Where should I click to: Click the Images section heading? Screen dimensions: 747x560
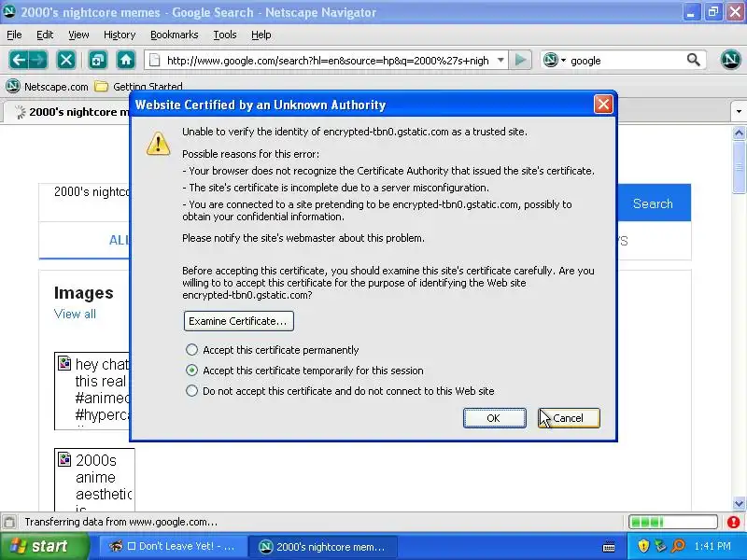tap(83, 292)
